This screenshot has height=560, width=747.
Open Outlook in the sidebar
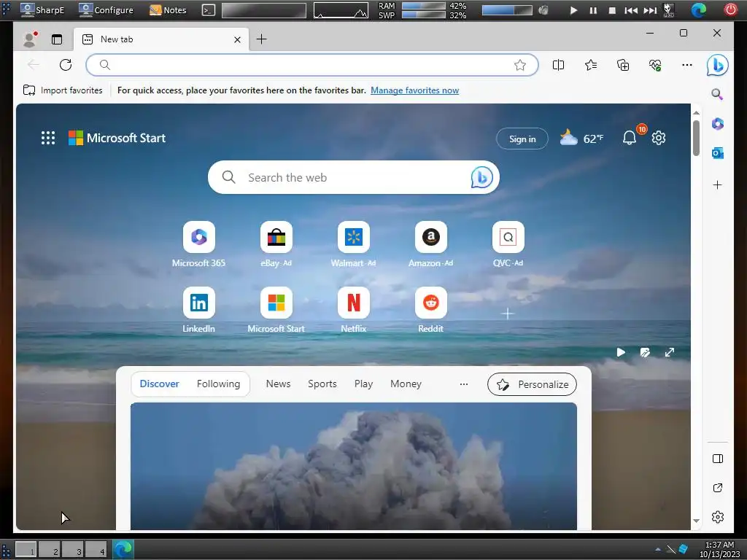[718, 153]
